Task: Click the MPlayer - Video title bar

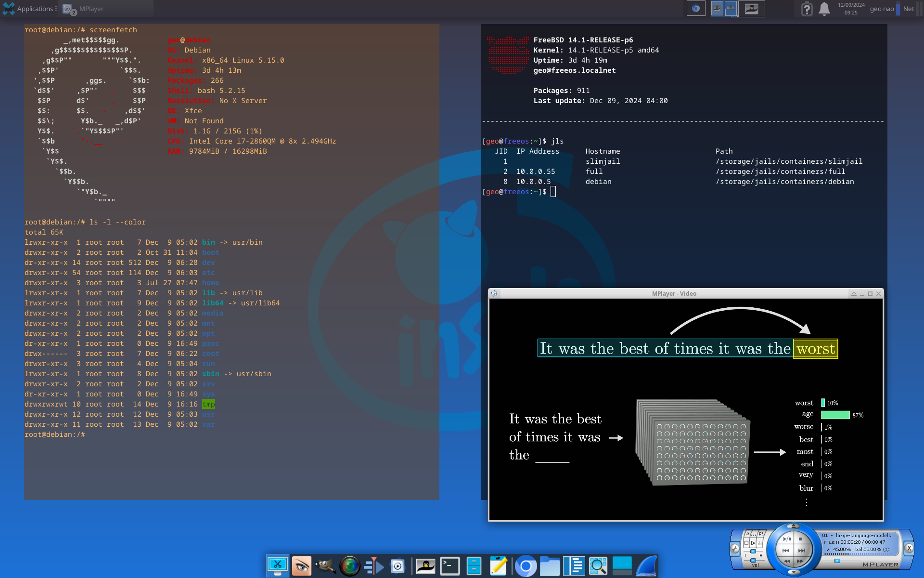Action: pos(674,293)
